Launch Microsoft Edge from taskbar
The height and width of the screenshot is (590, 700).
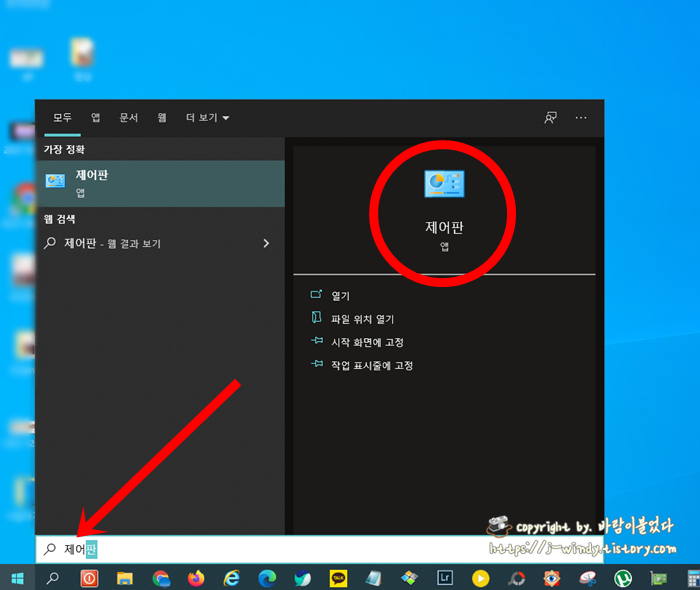[x=267, y=578]
